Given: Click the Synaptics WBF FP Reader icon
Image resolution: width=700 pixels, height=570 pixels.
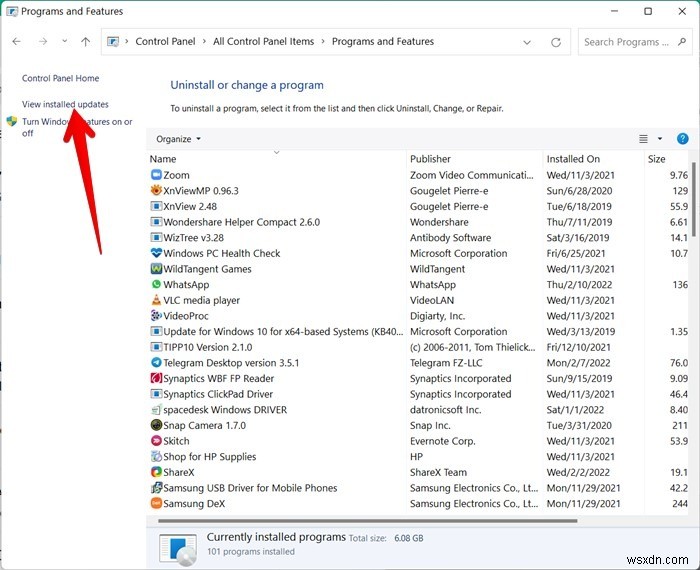Looking at the screenshot, I should tap(156, 378).
